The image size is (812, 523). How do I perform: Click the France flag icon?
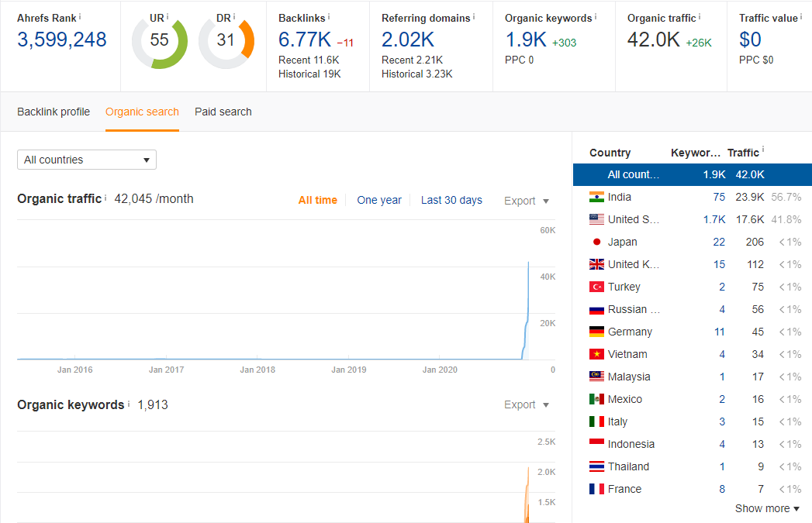pyautogui.click(x=597, y=489)
